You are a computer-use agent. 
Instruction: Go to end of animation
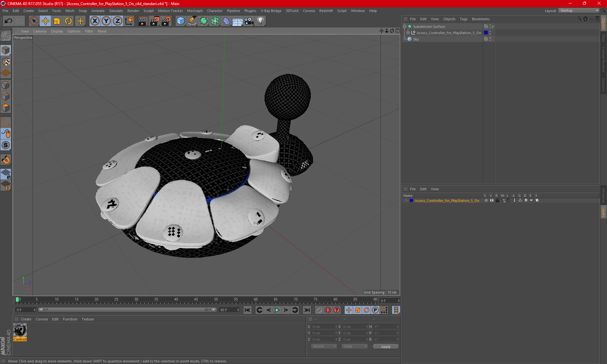pyautogui.click(x=307, y=310)
